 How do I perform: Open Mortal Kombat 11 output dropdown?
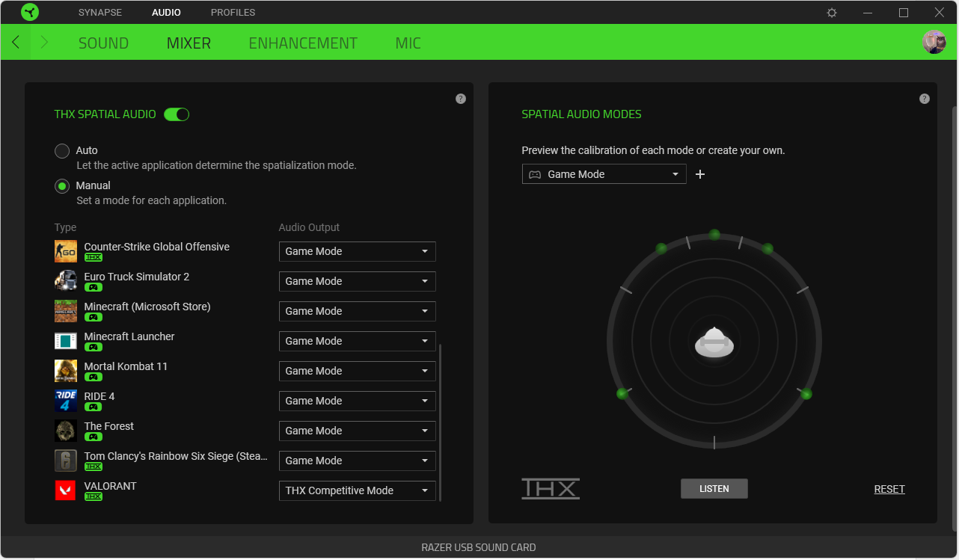coord(358,371)
